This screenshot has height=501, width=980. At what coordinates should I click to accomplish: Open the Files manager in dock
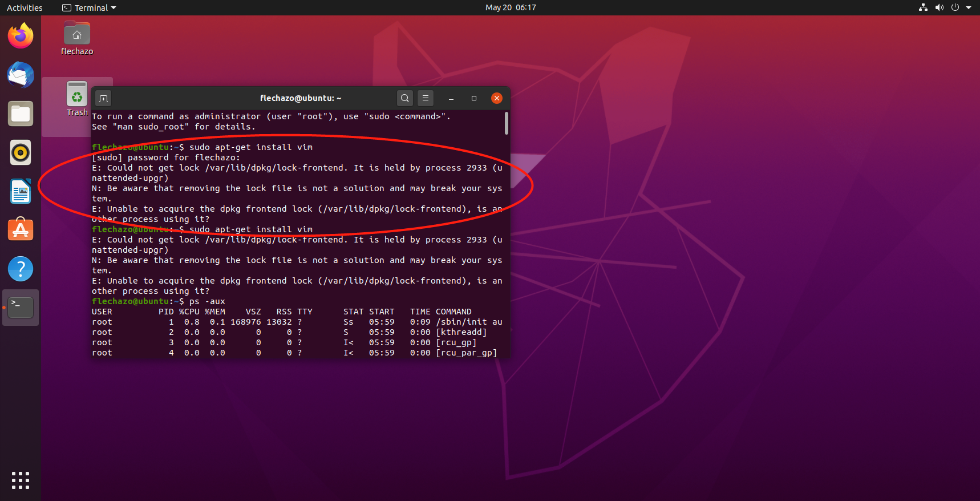coord(21,114)
